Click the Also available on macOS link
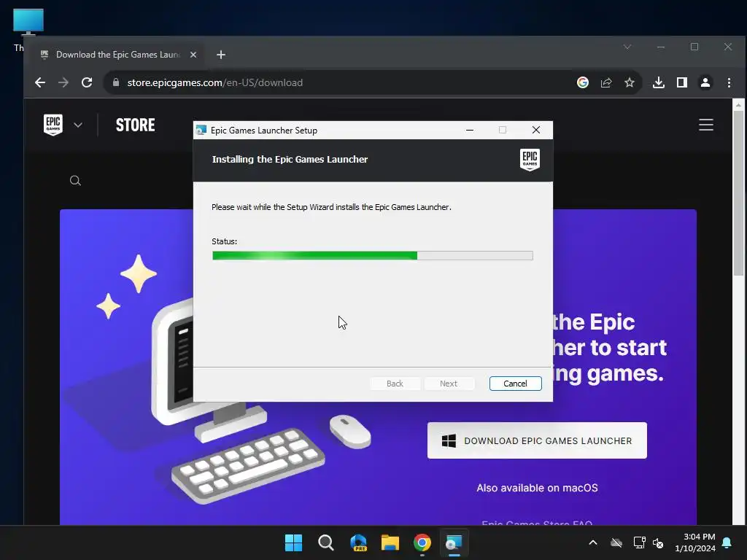The image size is (747, 560). point(537,488)
